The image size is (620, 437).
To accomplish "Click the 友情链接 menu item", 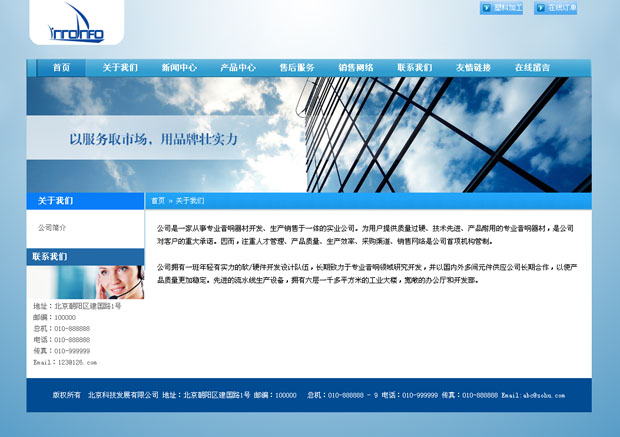I will click(x=473, y=68).
